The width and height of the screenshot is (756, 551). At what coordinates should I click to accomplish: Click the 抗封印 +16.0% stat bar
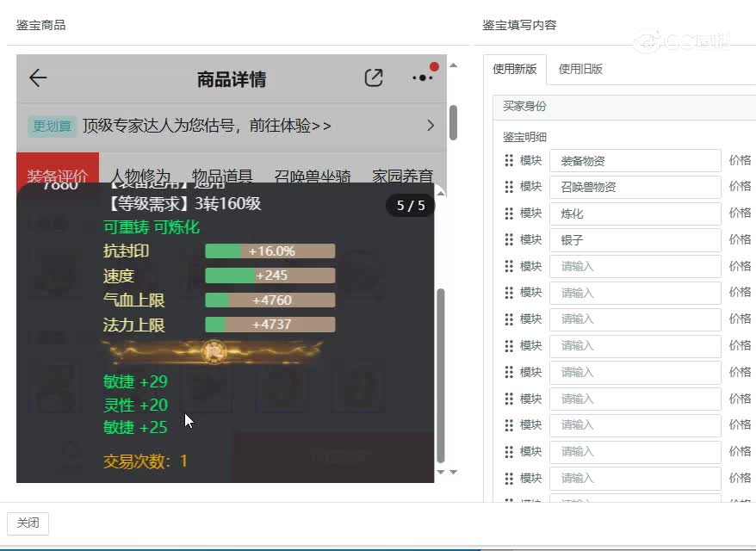pos(268,251)
